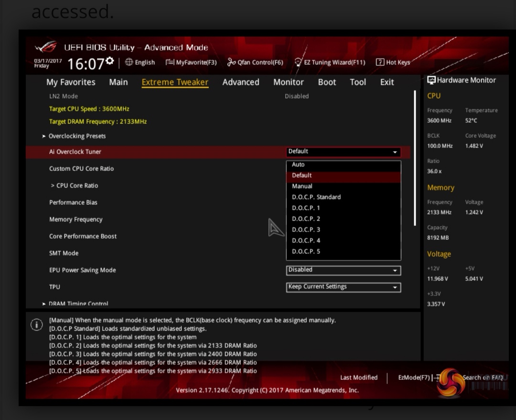The width and height of the screenshot is (516, 420).
Task: Open the Ai Overclock Tuner dropdown
Action: coord(344,151)
